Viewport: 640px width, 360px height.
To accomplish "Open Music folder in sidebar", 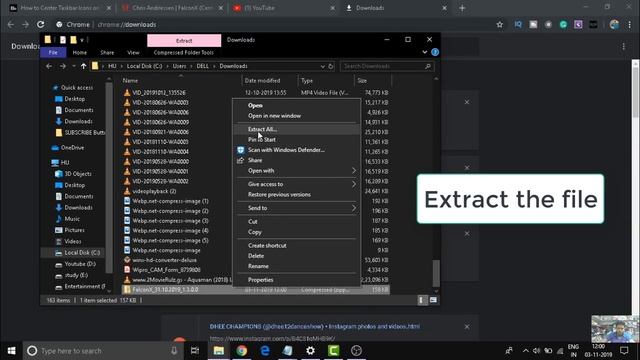I will (72, 219).
